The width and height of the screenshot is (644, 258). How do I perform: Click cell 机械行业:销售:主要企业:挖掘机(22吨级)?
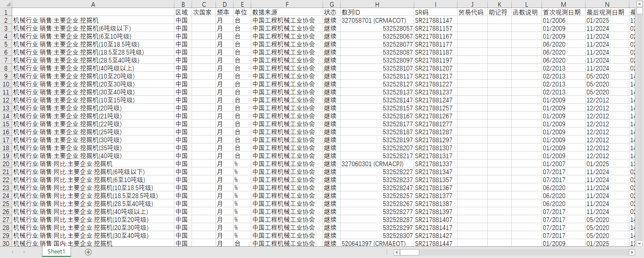[93, 124]
